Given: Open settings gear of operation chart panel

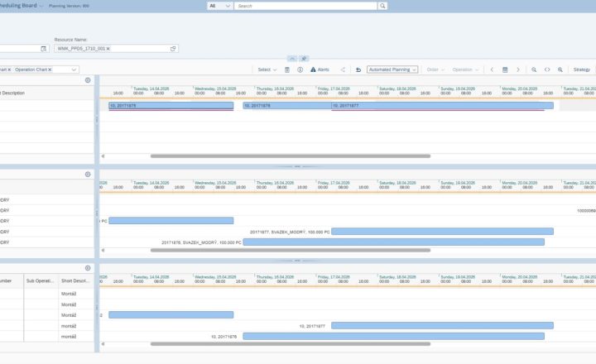Looking at the screenshot, I should pos(88,268).
